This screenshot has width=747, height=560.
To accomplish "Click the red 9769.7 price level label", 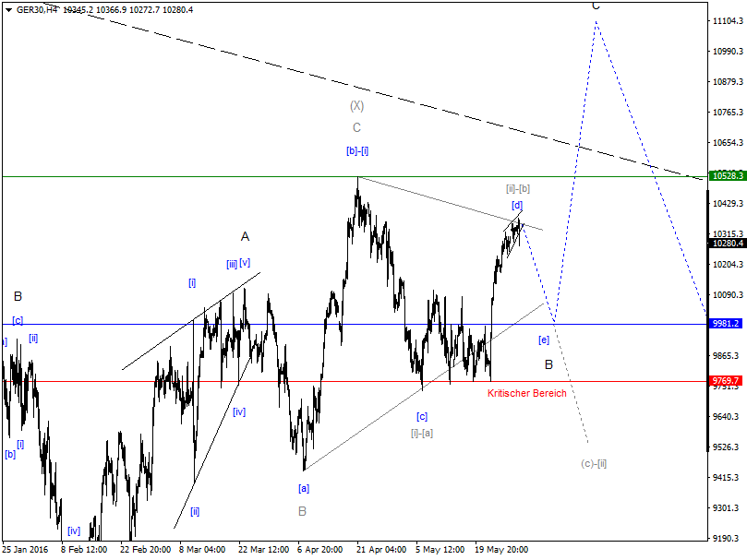I will click(726, 379).
